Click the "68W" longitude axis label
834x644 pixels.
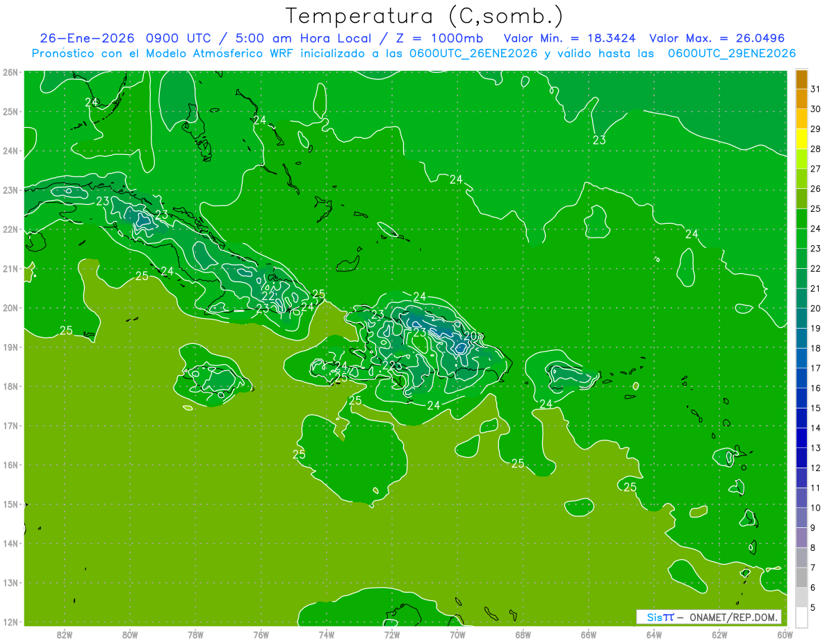[x=523, y=634]
